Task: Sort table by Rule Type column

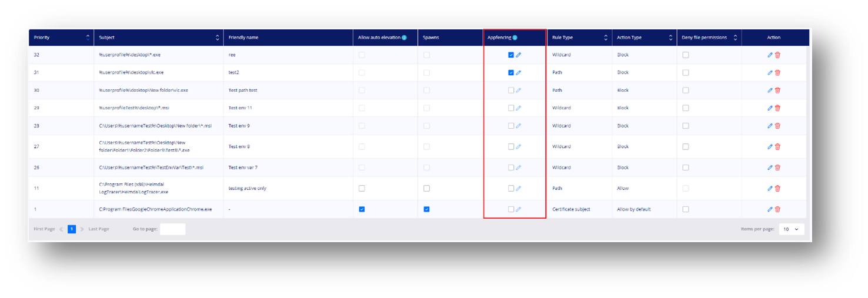Action: click(x=606, y=38)
